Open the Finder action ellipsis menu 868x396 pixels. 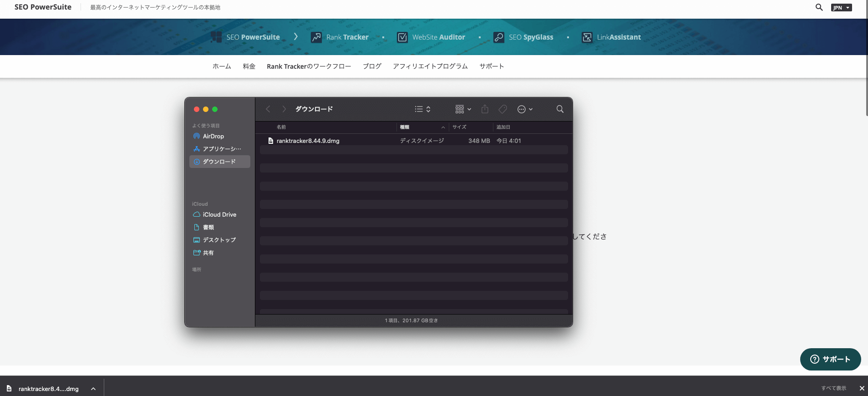[525, 109]
